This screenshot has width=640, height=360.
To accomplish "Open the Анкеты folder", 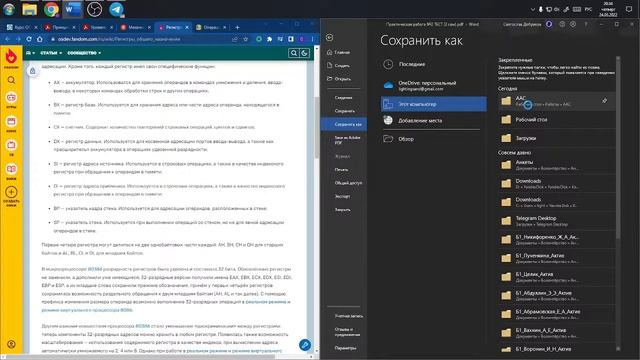I will [556, 165].
